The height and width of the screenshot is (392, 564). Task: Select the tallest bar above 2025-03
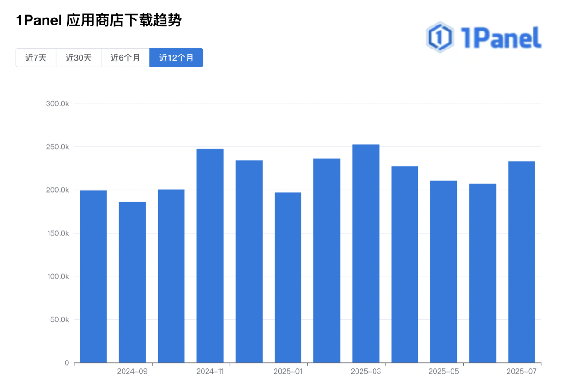point(366,253)
